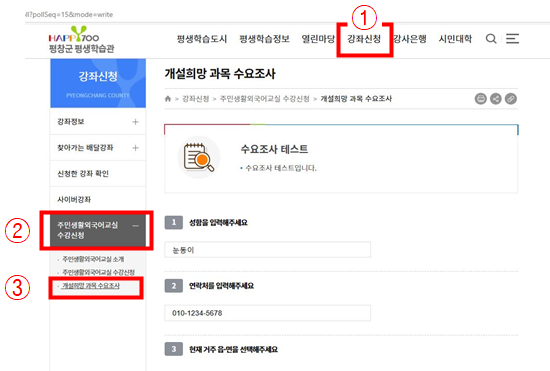Go to home via breadcrumb house icon
The image size is (550, 371).
click(168, 99)
